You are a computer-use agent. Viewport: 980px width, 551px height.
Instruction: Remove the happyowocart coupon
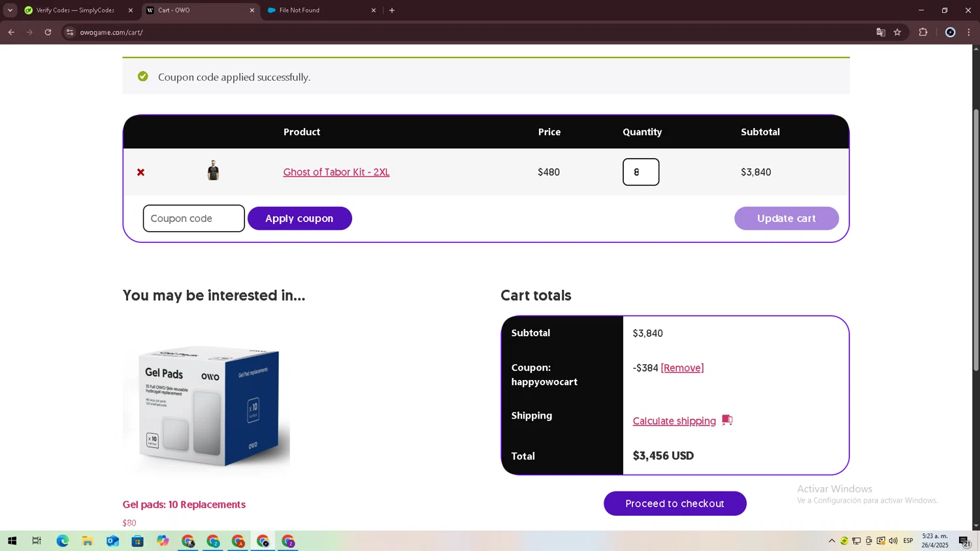coord(682,368)
